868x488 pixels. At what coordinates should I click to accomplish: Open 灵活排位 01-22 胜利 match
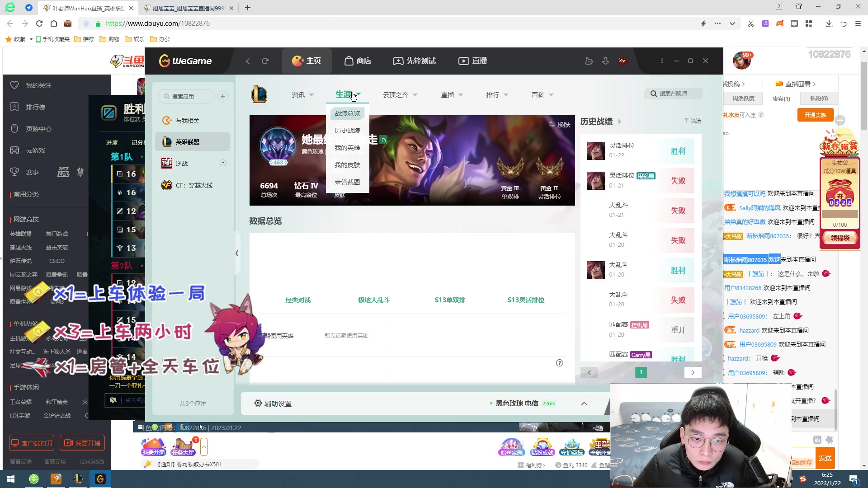pyautogui.click(x=641, y=151)
